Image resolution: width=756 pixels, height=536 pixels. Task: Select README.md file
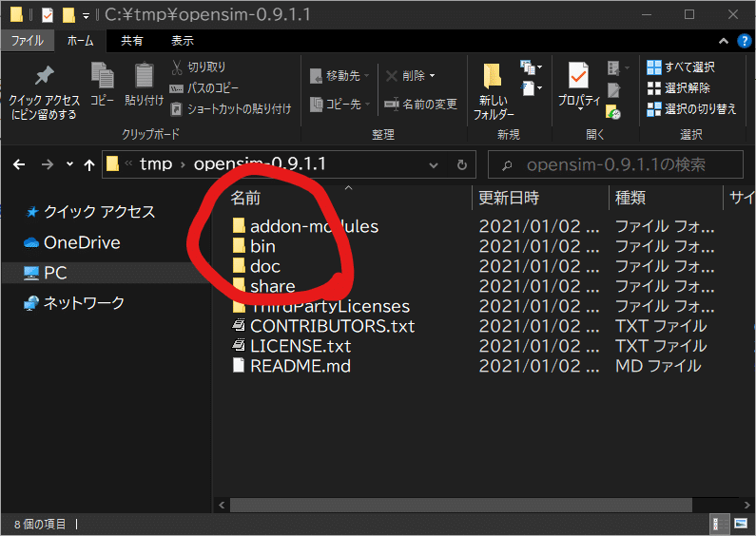tap(291, 366)
